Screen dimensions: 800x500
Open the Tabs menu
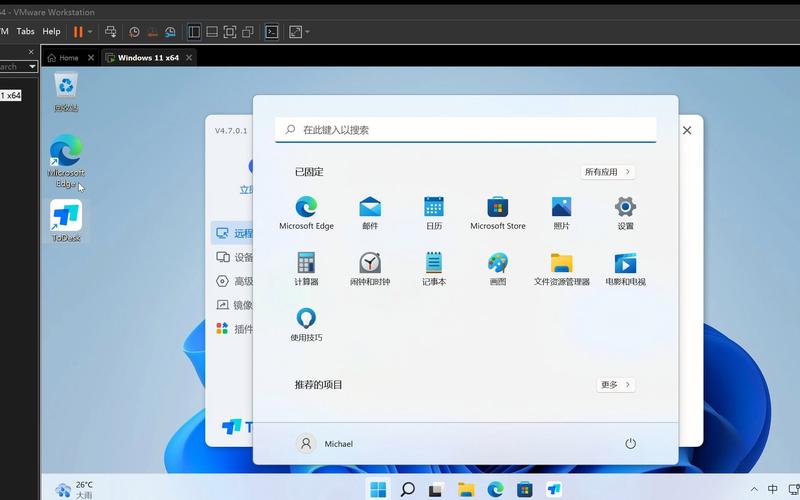[26, 31]
